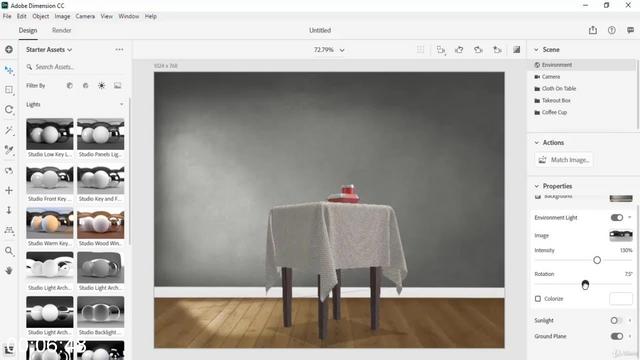Pick the Select and Rotate tool

click(x=9, y=110)
